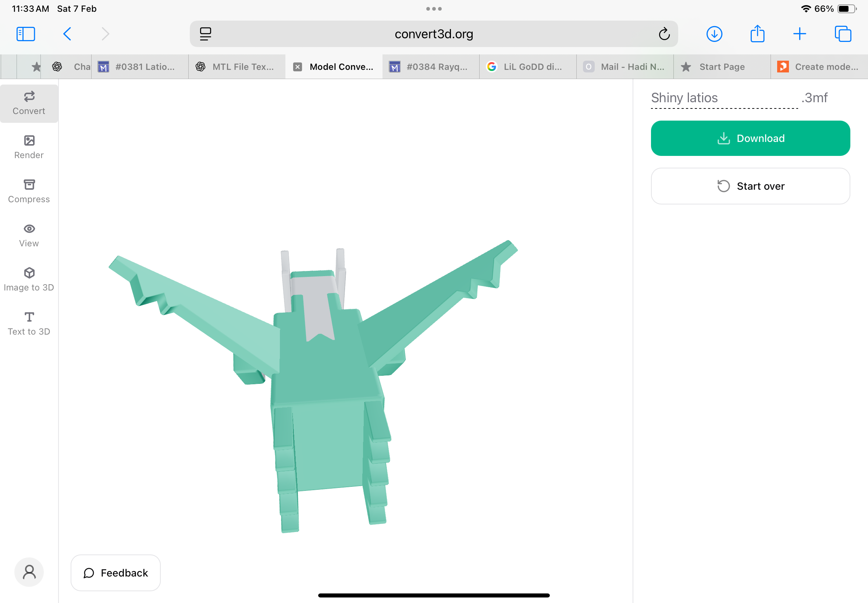868x603 pixels.
Task: Show tab overview
Action: tap(843, 34)
